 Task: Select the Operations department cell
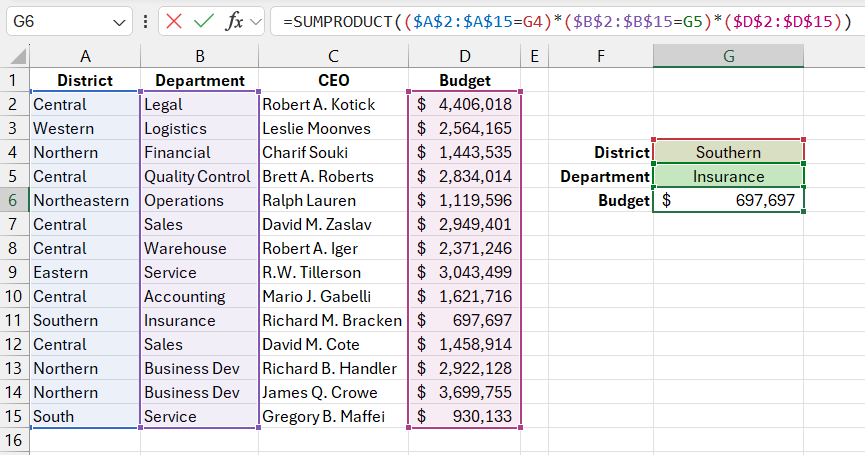200,200
